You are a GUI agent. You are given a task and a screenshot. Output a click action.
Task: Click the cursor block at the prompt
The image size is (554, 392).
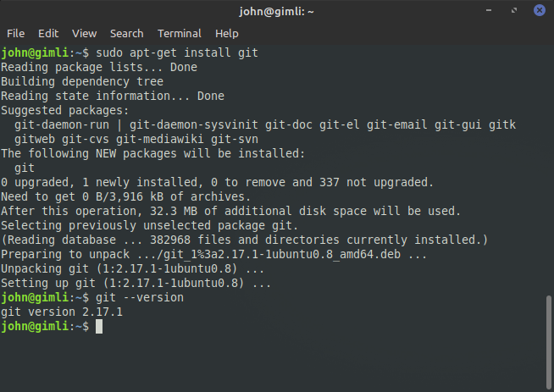click(x=99, y=326)
